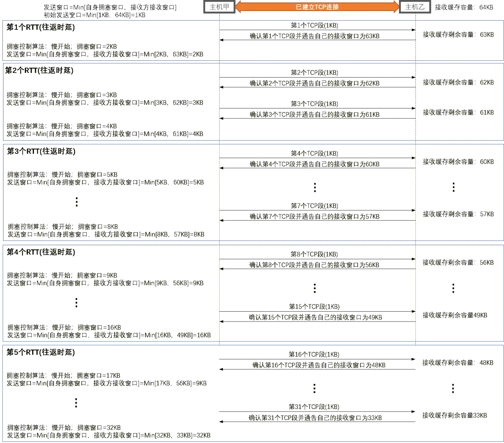Click the line ending Min[3KB, 62KB]=3KB
504x443 pixels.
point(105,103)
